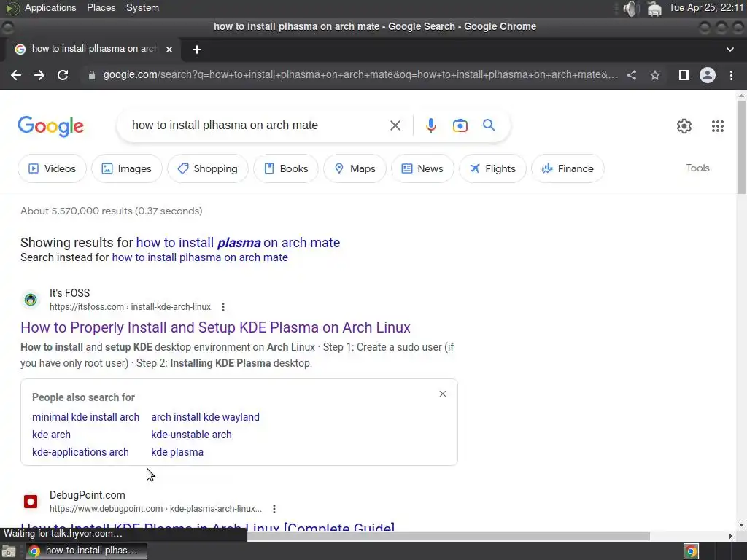The width and height of the screenshot is (747, 560).
Task: Open the System menu
Action: [x=142, y=7]
